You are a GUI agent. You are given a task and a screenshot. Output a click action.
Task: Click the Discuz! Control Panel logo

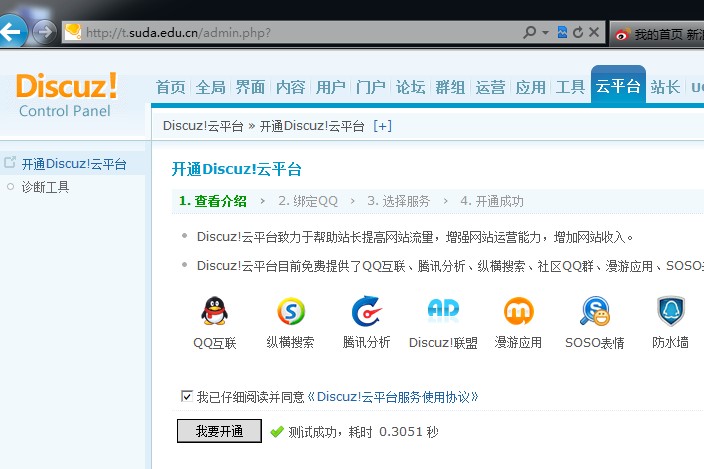pyautogui.click(x=66, y=95)
